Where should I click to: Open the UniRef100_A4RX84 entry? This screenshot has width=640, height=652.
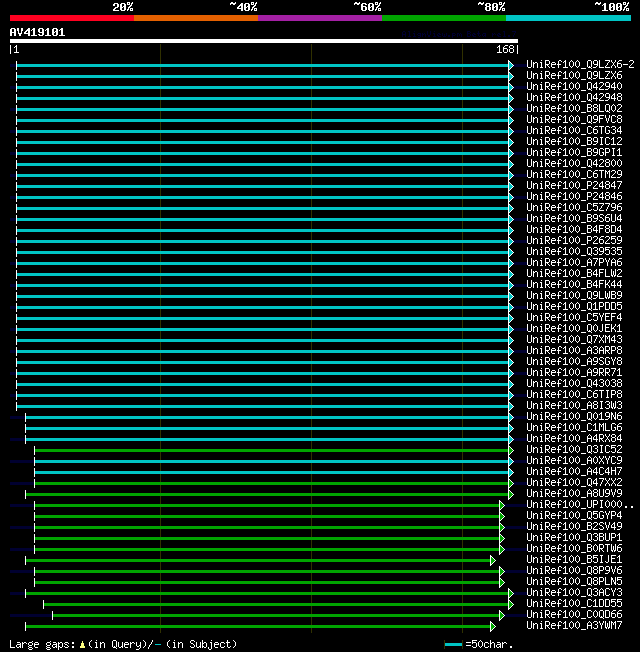pos(574,439)
